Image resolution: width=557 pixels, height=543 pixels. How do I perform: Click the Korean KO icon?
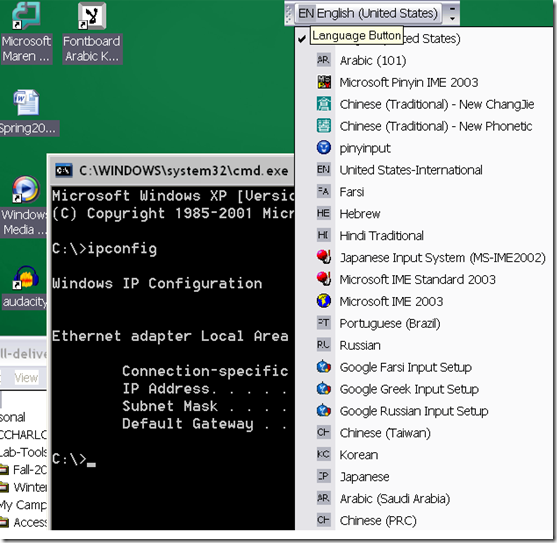(x=324, y=454)
